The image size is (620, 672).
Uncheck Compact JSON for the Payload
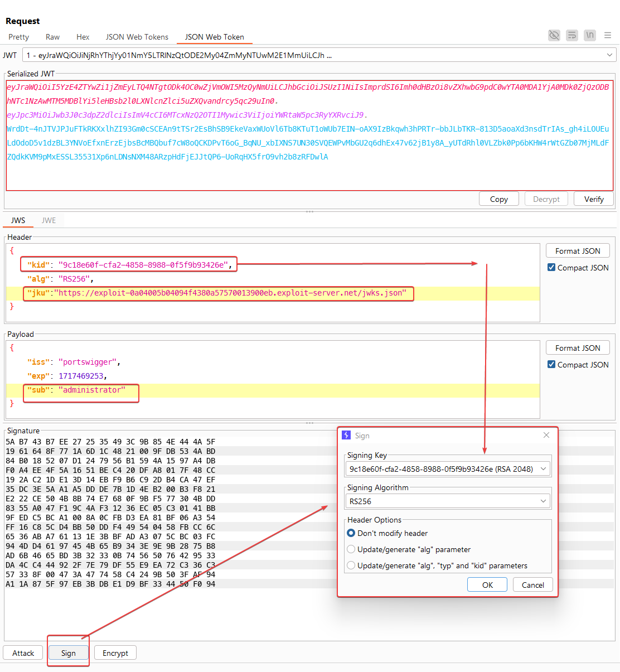coord(551,365)
